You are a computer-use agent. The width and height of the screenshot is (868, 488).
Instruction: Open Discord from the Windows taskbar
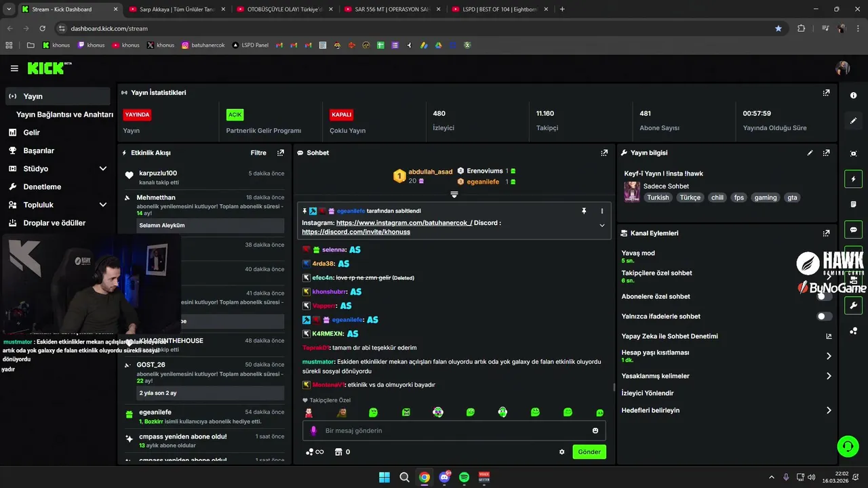point(444,477)
